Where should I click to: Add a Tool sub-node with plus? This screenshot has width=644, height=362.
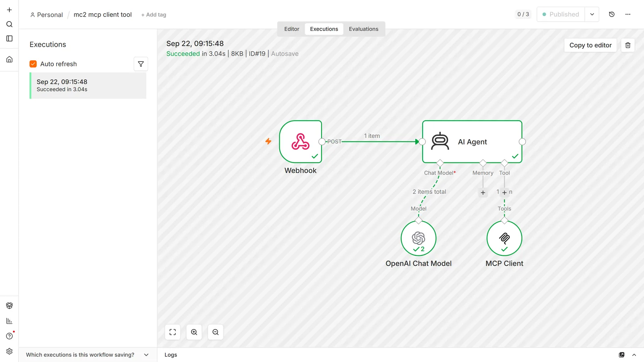(504, 193)
